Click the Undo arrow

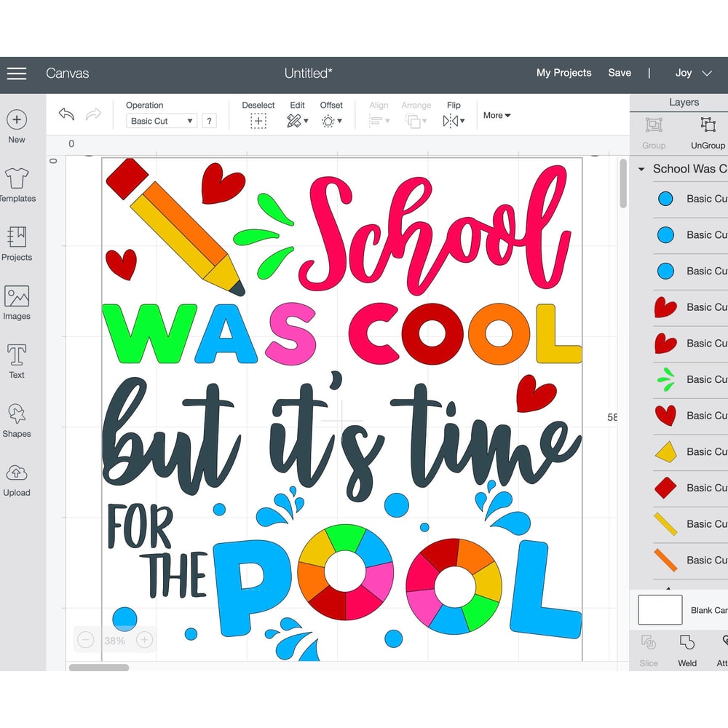(66, 115)
